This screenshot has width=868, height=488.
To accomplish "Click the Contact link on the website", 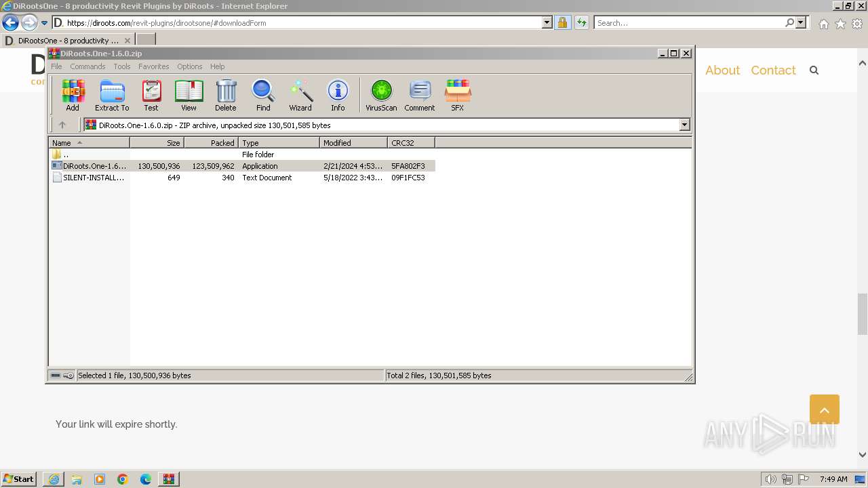I will point(773,70).
